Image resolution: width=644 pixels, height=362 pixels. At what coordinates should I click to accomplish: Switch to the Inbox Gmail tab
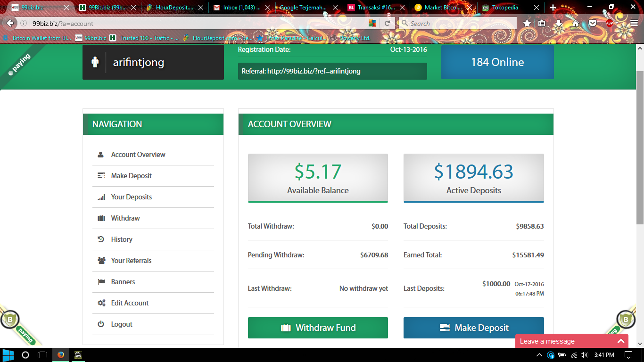pos(241,8)
